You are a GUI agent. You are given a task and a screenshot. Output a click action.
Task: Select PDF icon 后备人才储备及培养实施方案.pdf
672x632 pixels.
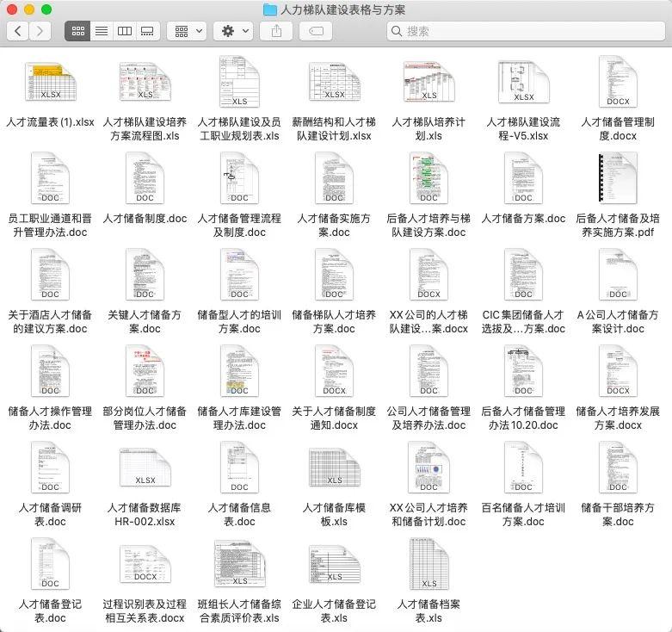618,177
